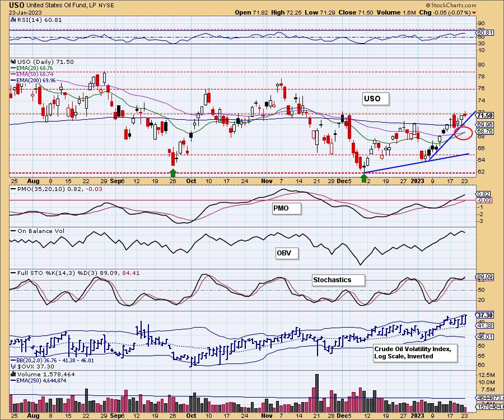Click the RSI(14) 60.81 indicator label
Viewport: 504px width, 420px height.
tap(36, 20)
